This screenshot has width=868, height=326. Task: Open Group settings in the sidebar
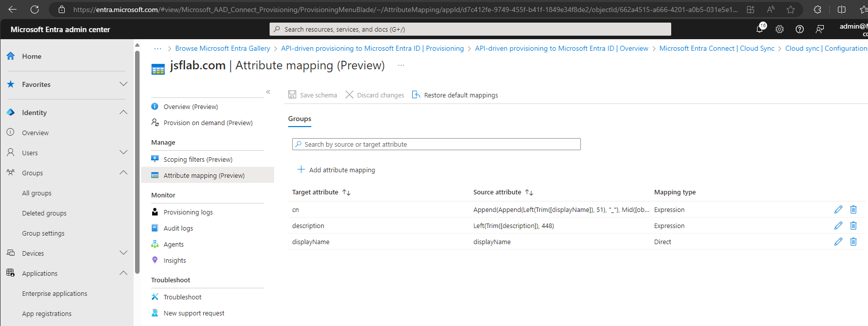43,233
